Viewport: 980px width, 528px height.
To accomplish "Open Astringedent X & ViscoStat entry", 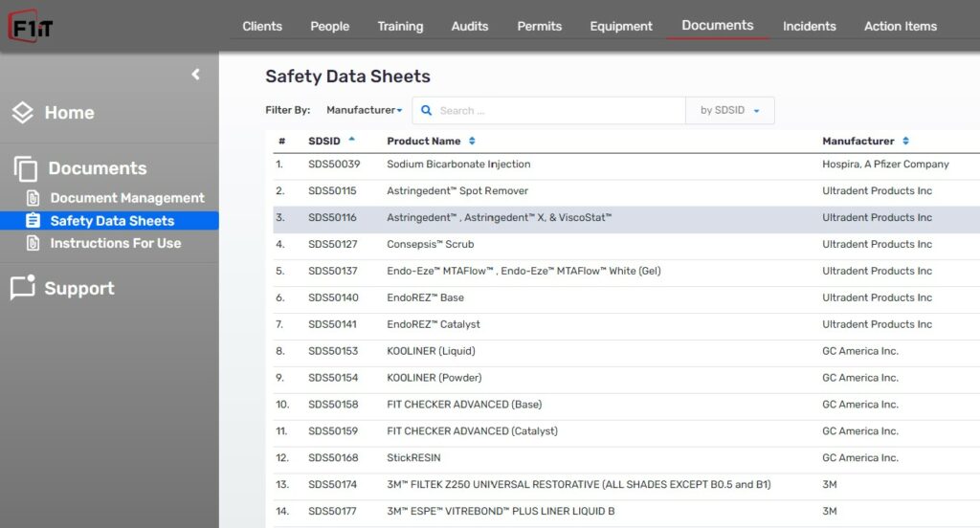I will 500,217.
